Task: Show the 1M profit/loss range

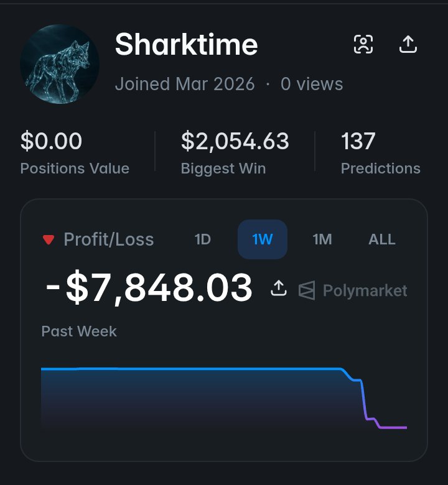Action: click(x=322, y=239)
